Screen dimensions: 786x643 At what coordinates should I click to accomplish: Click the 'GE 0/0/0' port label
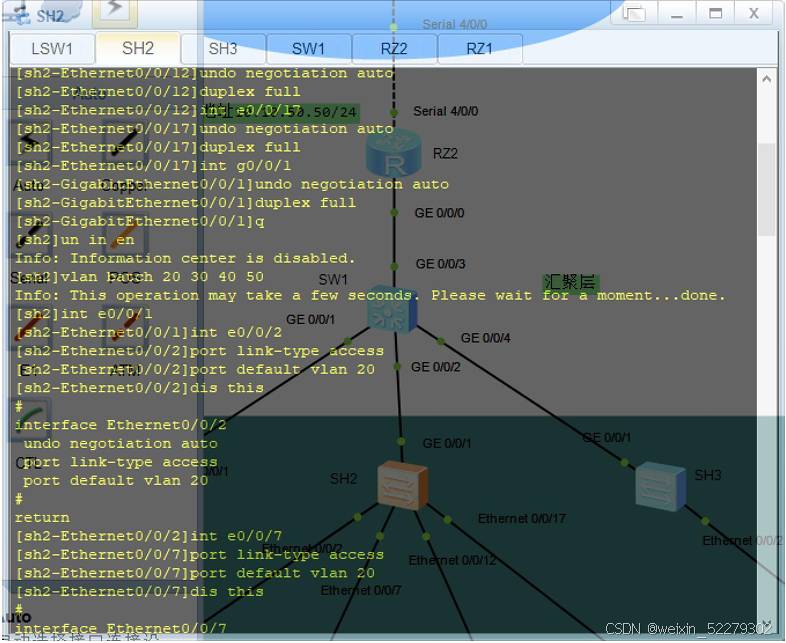(x=439, y=213)
